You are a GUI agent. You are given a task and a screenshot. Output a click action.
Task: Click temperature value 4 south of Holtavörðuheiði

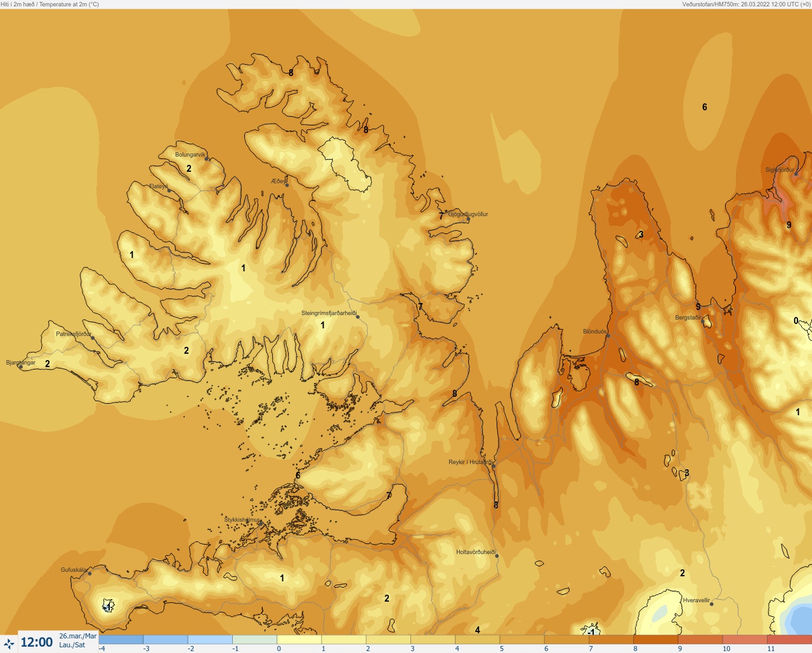click(x=478, y=630)
